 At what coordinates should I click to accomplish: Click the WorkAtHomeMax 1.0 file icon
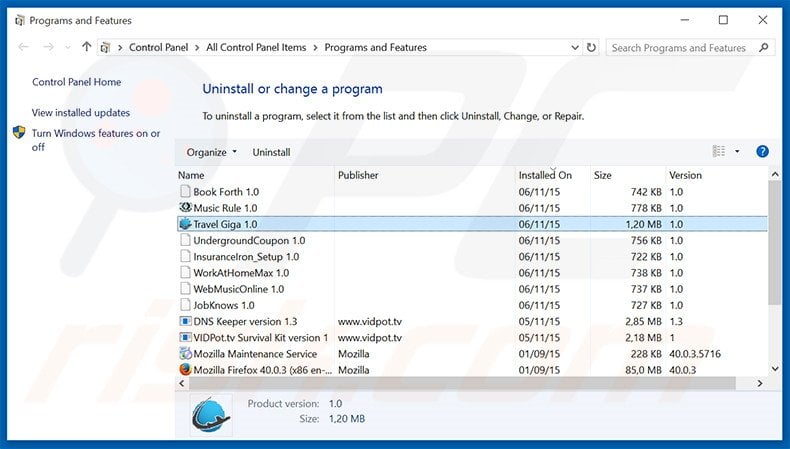[185, 273]
